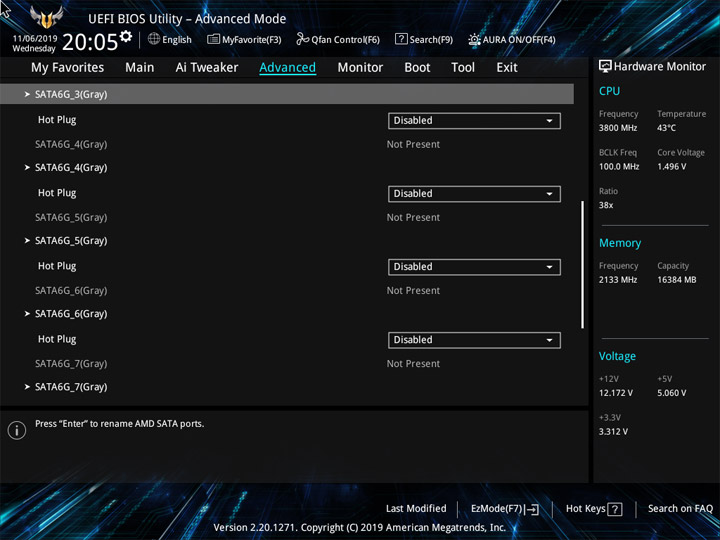Screen dimensions: 720x540
Task: Open Hot Plug dropdown under SATA6G_5
Action: pyautogui.click(x=474, y=267)
